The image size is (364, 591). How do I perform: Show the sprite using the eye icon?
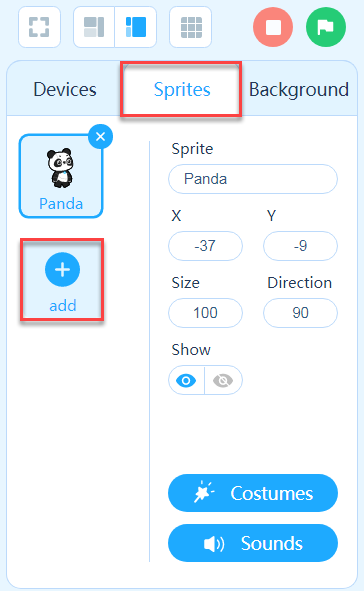(186, 380)
